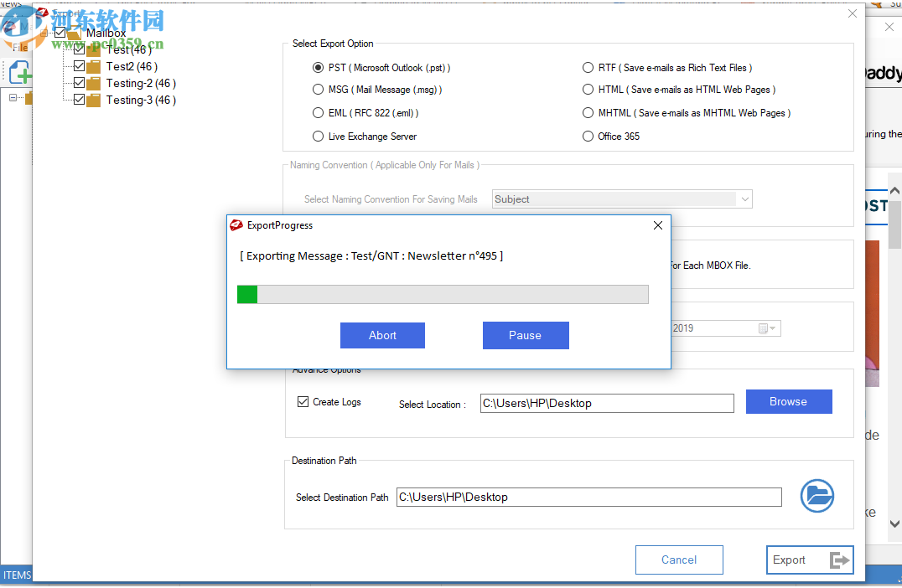Click the export arrow icon on Export button
The image size is (902, 588).
click(841, 560)
